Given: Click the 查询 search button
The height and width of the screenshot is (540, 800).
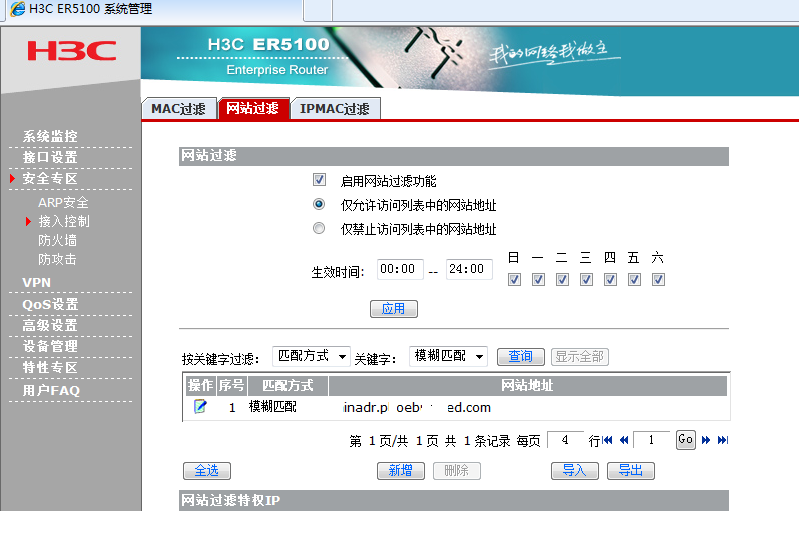Looking at the screenshot, I should click(x=520, y=357).
